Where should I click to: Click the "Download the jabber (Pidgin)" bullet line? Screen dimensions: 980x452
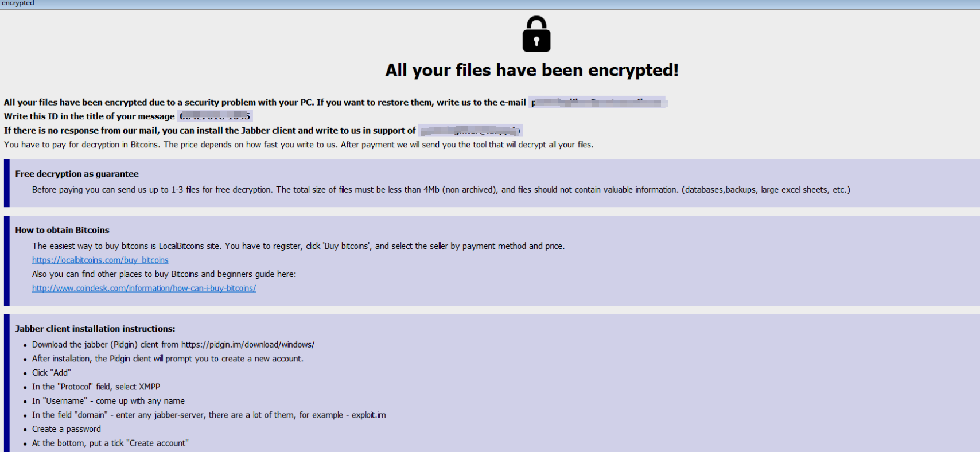173,345
